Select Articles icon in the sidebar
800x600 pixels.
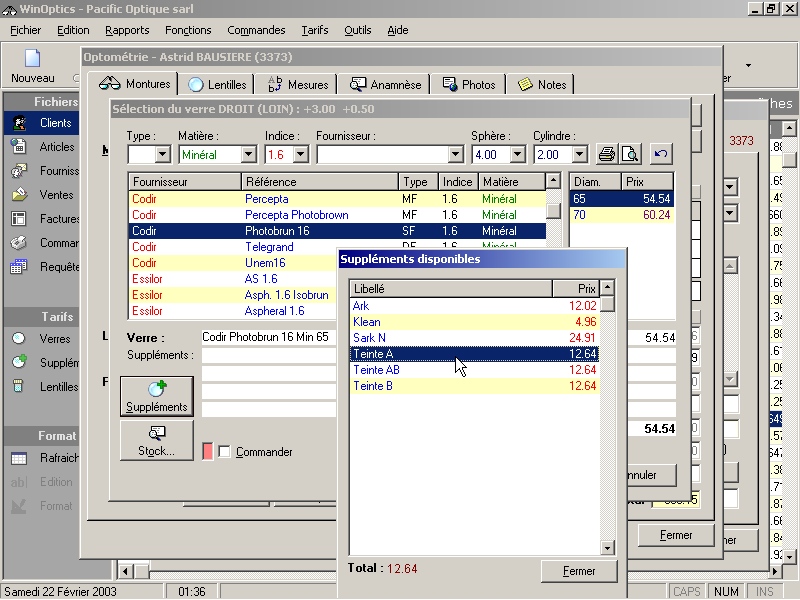pos(19,147)
